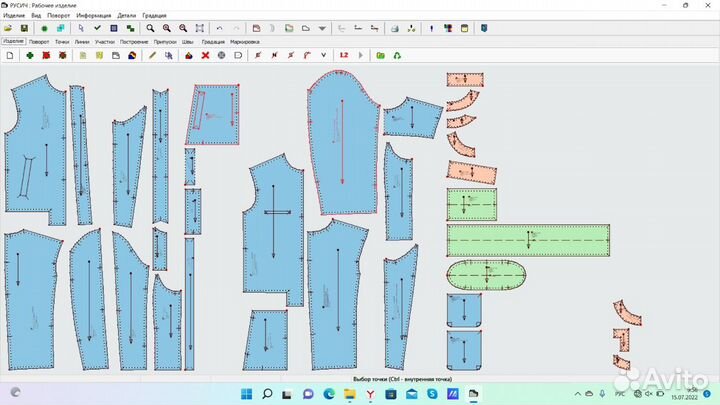The width and height of the screenshot is (720, 405).
Task: Click the green folder icon
Action: point(381,56)
